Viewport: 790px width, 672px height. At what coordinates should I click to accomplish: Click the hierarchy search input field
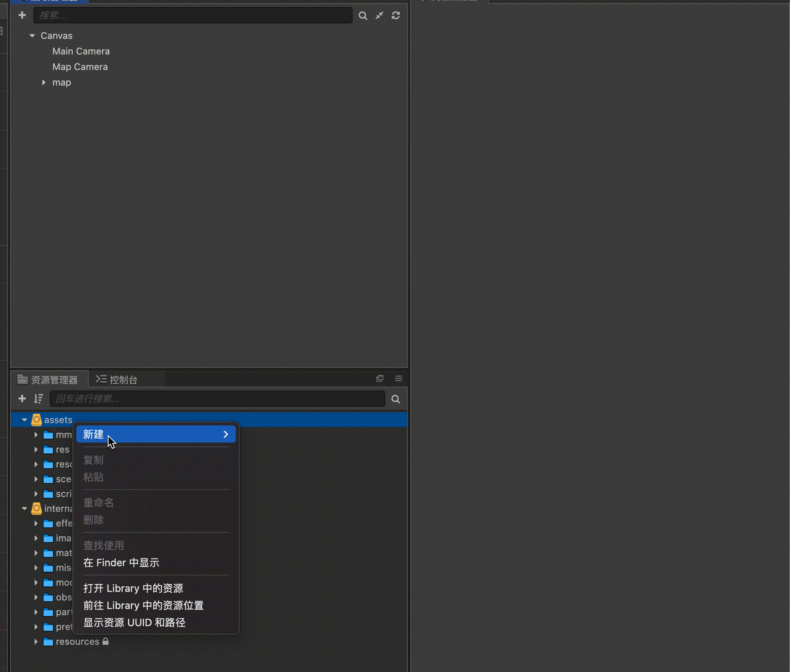click(193, 16)
